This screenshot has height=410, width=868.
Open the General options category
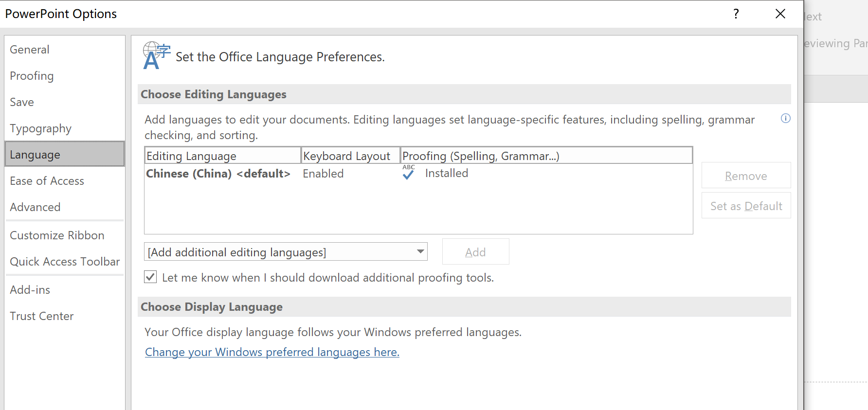64,50
